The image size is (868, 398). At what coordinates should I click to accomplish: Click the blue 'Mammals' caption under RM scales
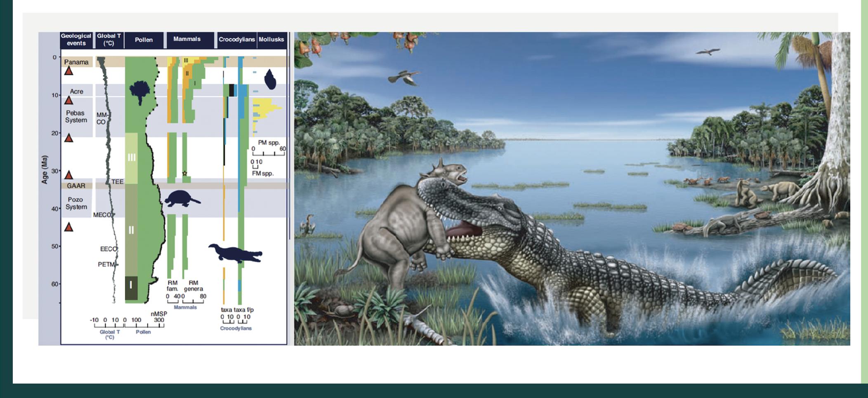tap(185, 307)
